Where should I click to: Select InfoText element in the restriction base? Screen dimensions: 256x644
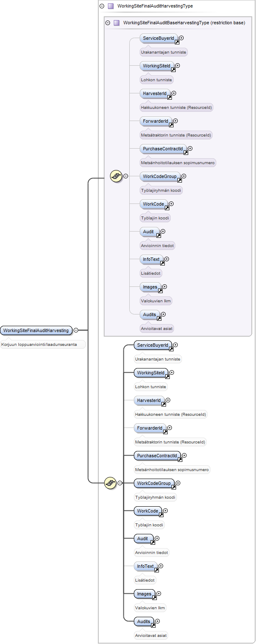(x=151, y=259)
